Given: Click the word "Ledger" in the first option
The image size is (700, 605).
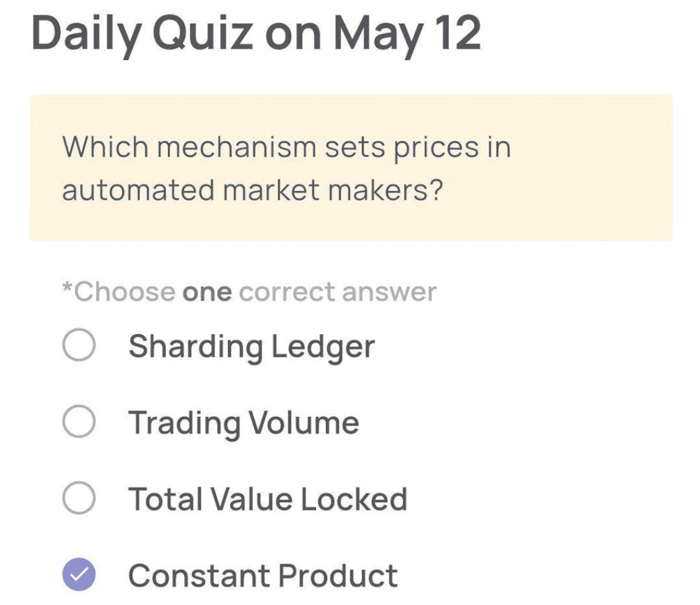Looking at the screenshot, I should [x=323, y=347].
